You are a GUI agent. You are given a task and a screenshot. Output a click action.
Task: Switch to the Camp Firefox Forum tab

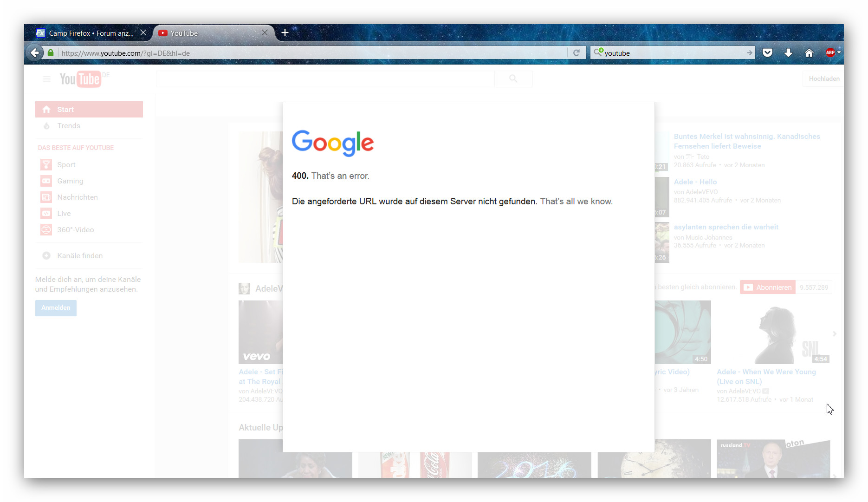[91, 33]
